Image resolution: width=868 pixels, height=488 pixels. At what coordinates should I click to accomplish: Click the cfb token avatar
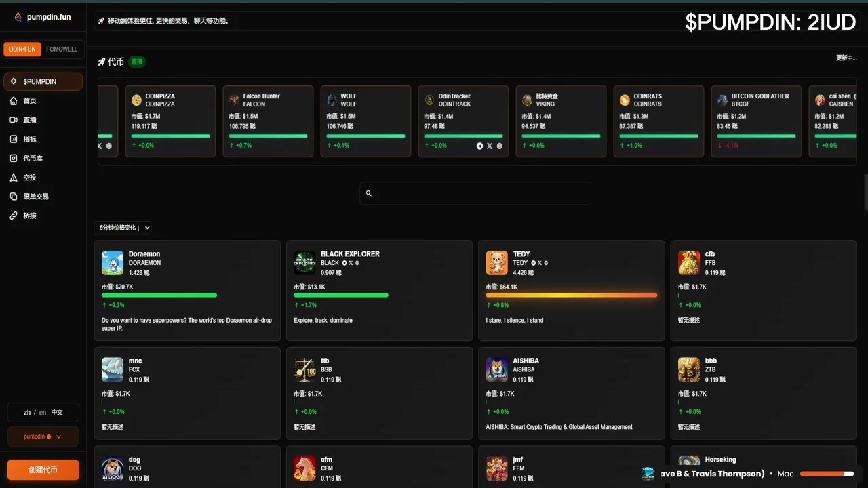[689, 263]
